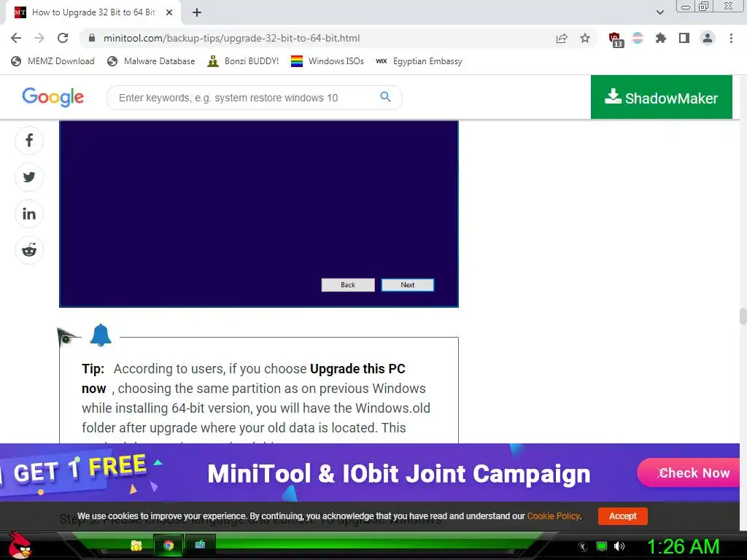Image resolution: width=747 pixels, height=560 pixels.
Task: Open the Windows ISOs bookmark
Action: (x=328, y=61)
